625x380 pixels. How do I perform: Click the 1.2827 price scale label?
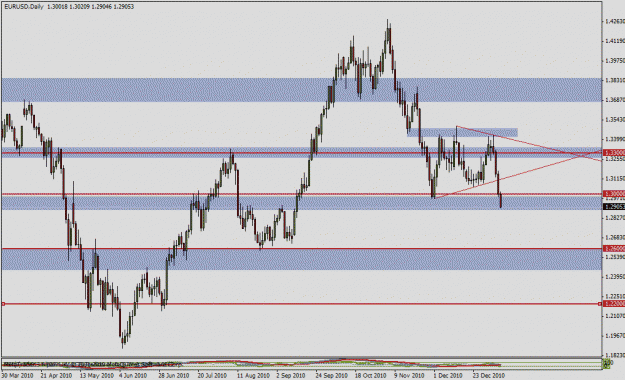pos(615,218)
